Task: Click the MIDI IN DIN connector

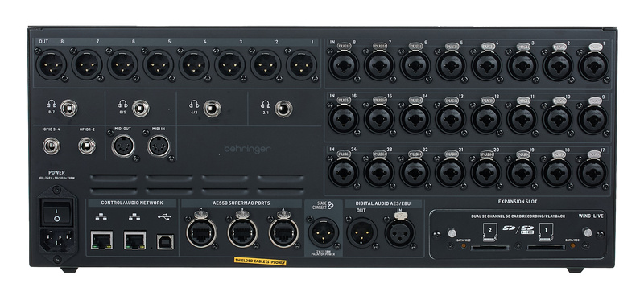Action: [x=159, y=146]
